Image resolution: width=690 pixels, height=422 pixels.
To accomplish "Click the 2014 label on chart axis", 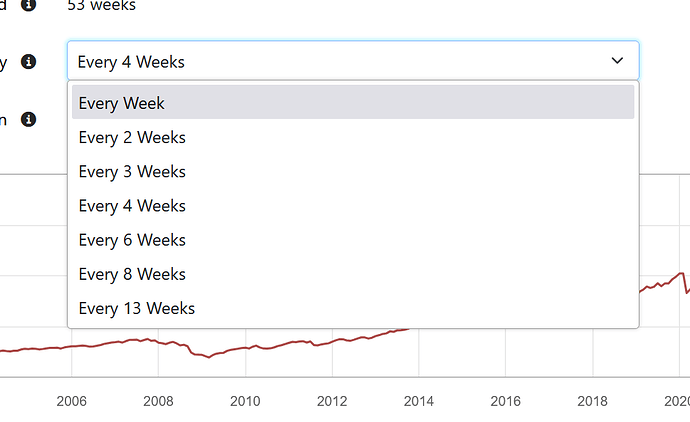I will click(419, 401).
